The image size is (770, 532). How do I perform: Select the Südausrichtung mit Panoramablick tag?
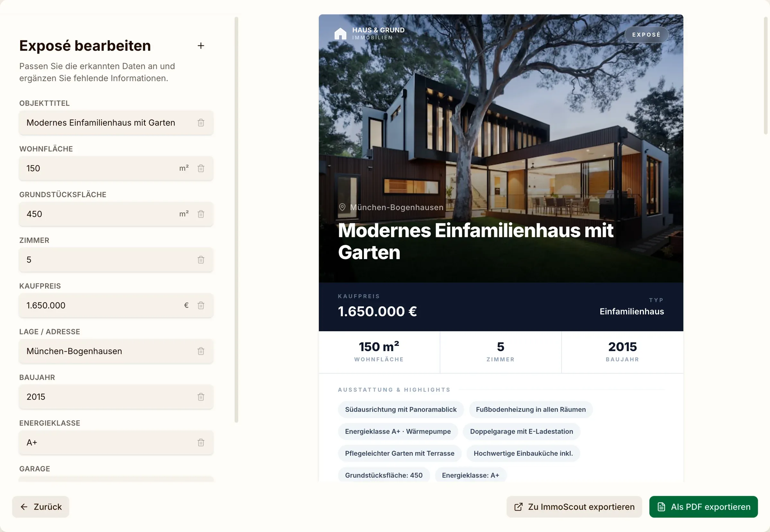(400, 409)
